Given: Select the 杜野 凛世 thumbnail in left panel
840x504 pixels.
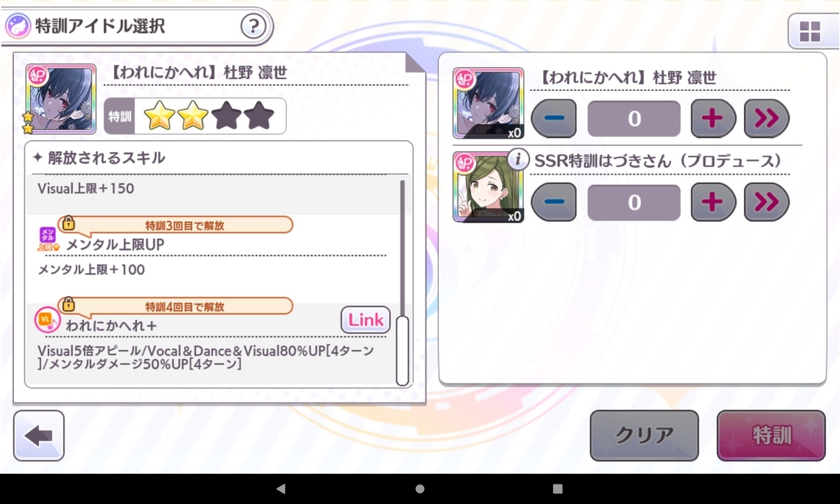Looking at the screenshot, I should [61, 99].
